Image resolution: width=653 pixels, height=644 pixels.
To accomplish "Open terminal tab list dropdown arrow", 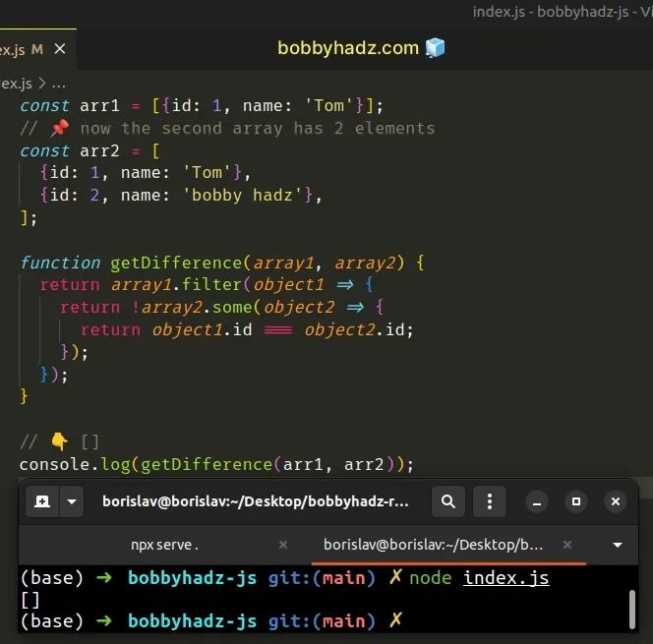I will coord(618,545).
